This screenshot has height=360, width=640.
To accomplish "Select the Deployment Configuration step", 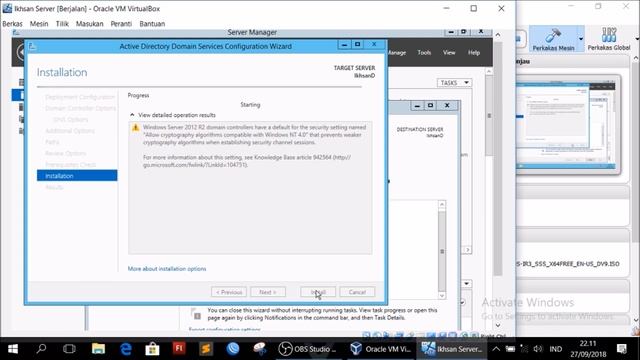I will coord(80,97).
